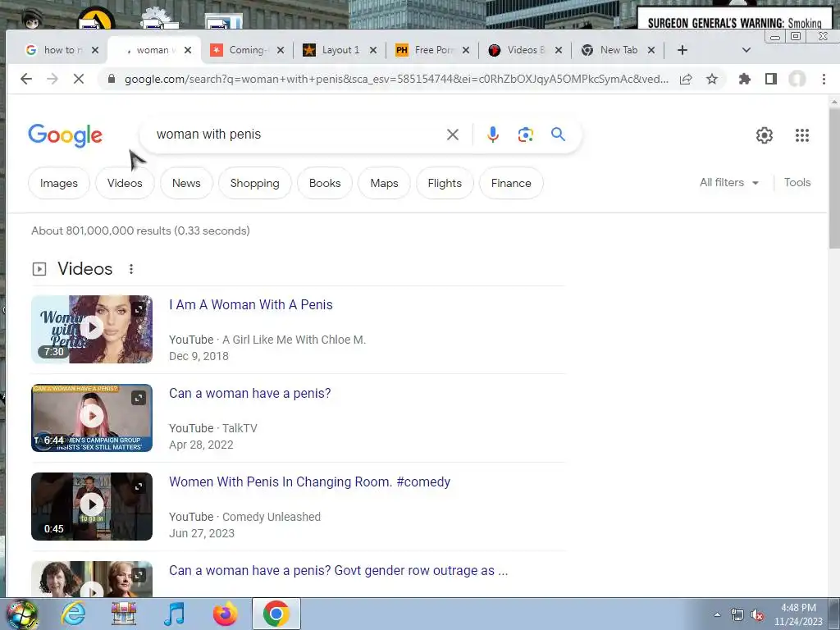The height and width of the screenshot is (630, 840).
Task: Filter results by News
Action: 186,183
